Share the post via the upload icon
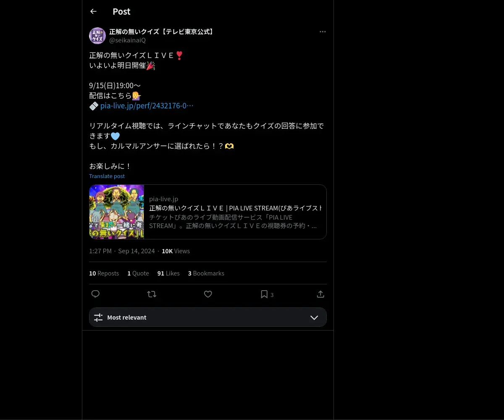Image resolution: width=504 pixels, height=420 pixels. pos(320,294)
